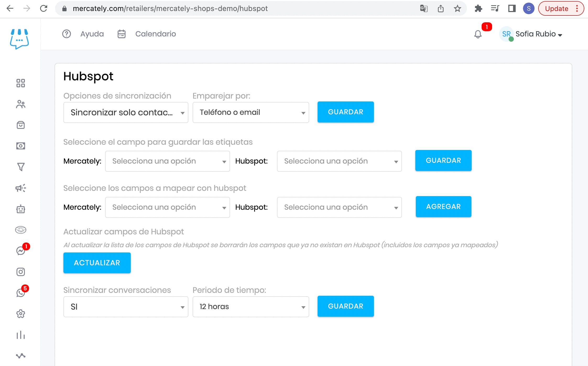Click GUARDAR next to sync options
Image resolution: width=588 pixels, height=366 pixels.
[x=345, y=112]
